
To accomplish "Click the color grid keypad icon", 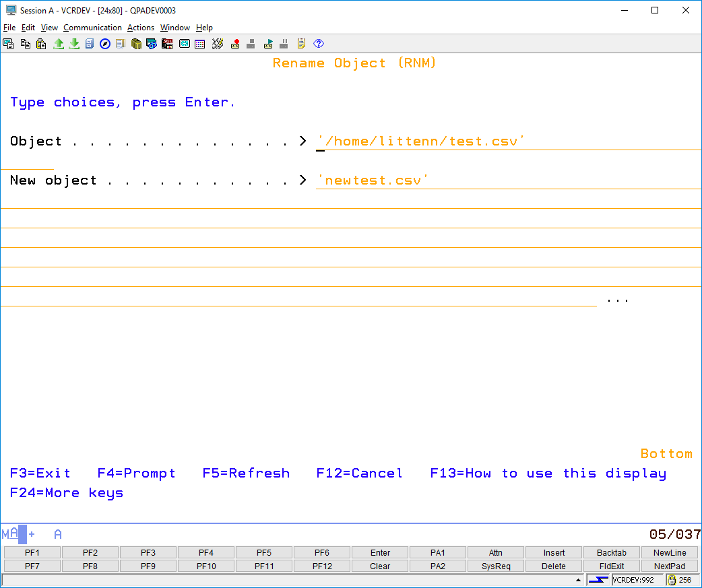I will pos(200,44).
